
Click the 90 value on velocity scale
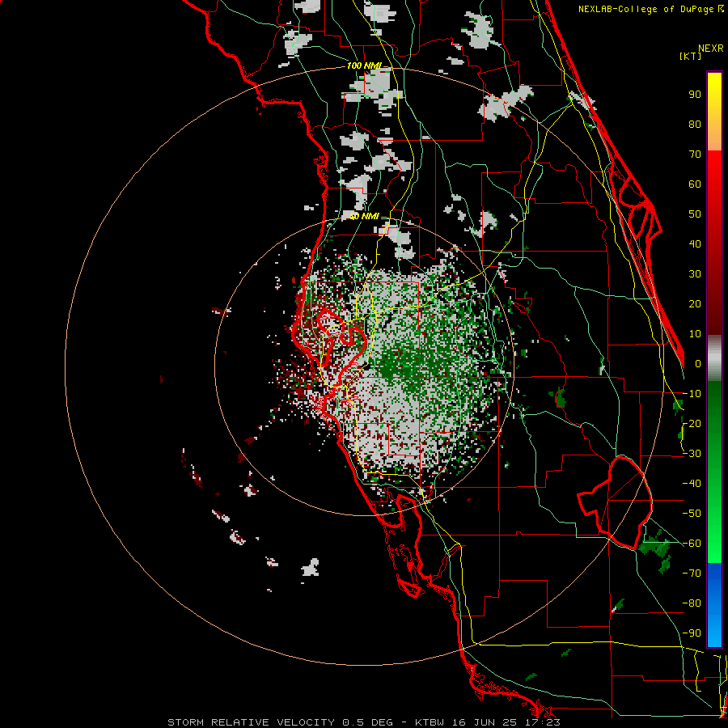(x=695, y=95)
